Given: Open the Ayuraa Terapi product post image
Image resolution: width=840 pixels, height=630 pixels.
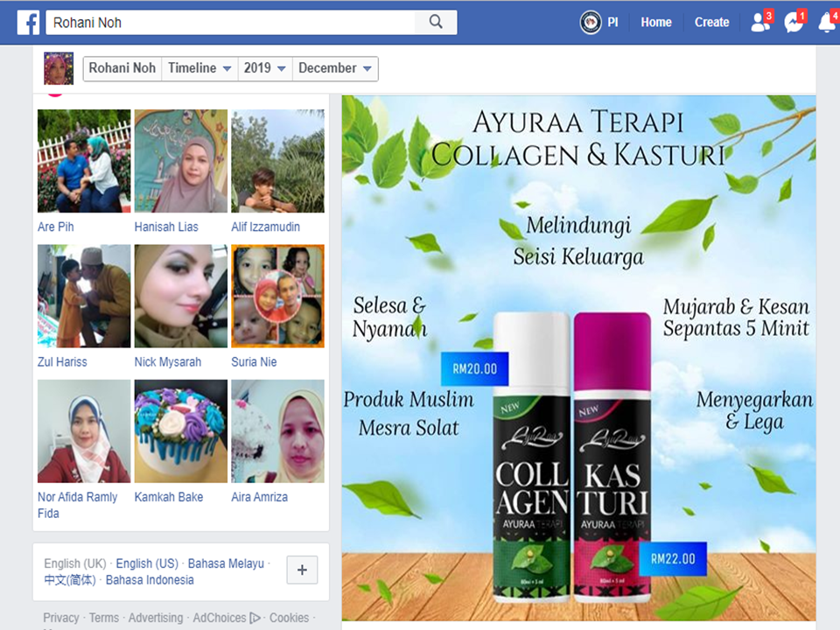Looking at the screenshot, I should click(x=578, y=358).
